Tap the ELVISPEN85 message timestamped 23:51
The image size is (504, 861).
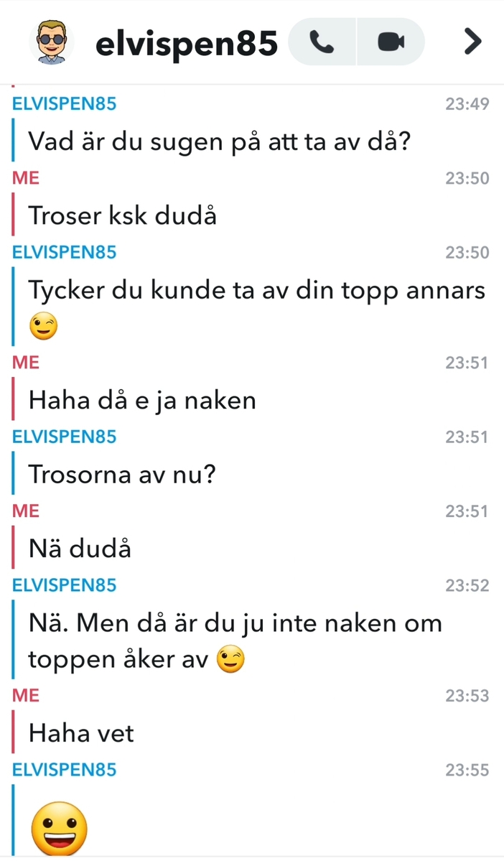(x=122, y=475)
